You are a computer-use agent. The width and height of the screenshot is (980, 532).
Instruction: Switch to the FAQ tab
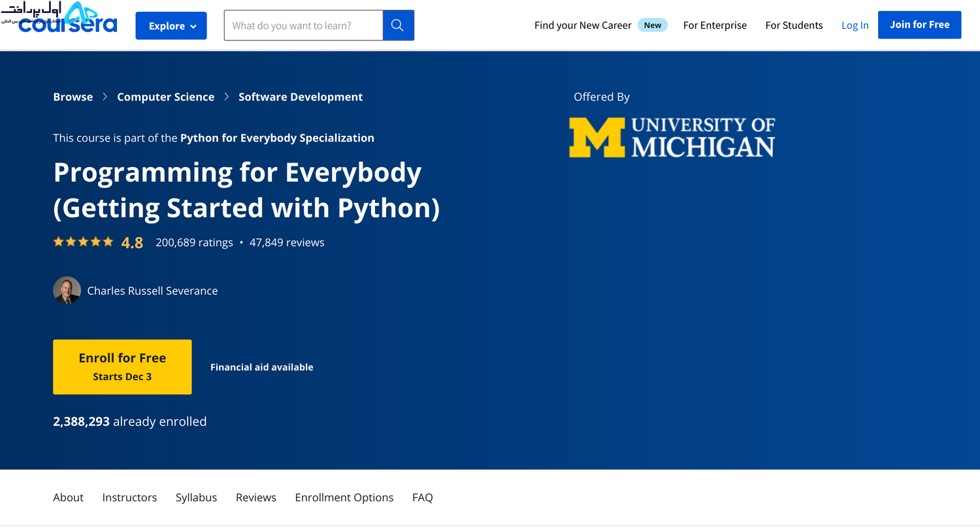[x=423, y=497]
